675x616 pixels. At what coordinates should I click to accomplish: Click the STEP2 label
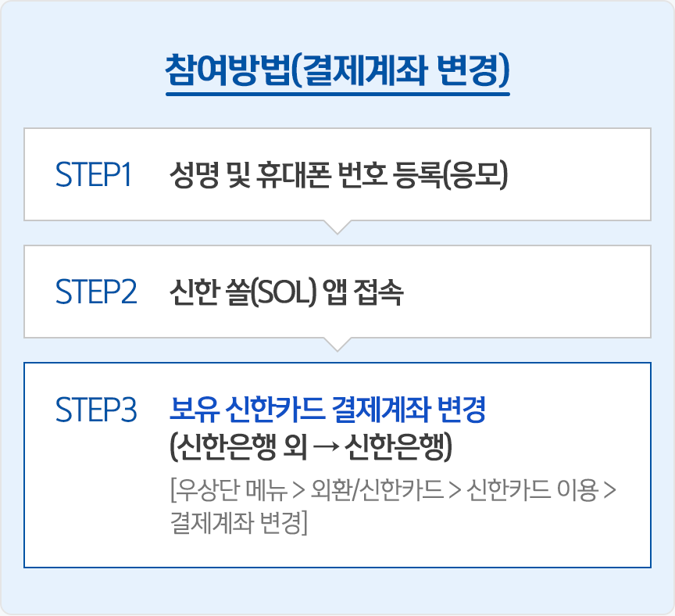(96, 292)
